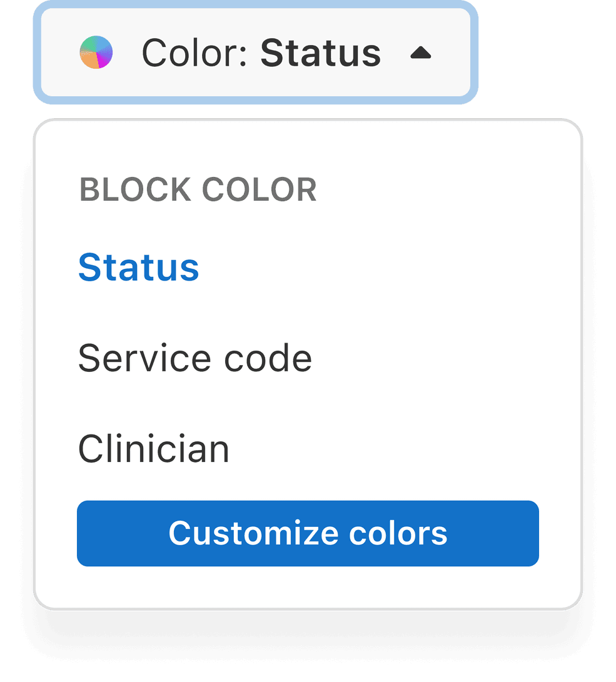Click the bold Status text in dropdown button

pos(321,53)
